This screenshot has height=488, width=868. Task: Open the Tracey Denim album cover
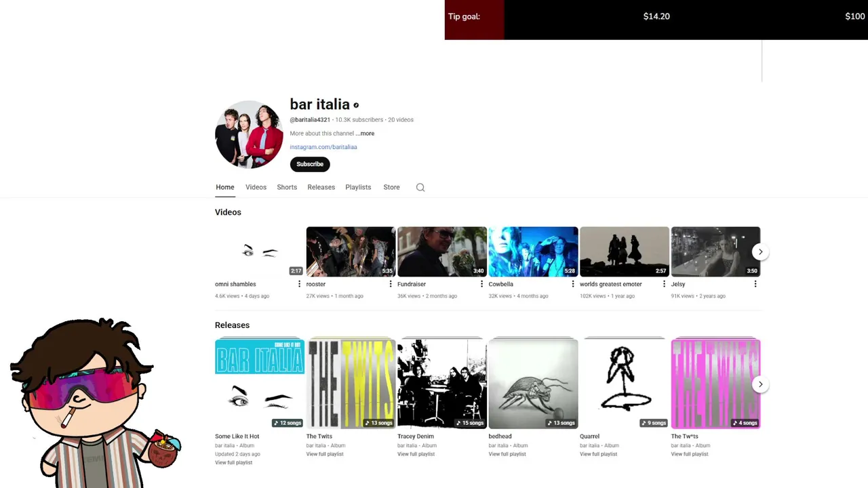[x=442, y=384]
